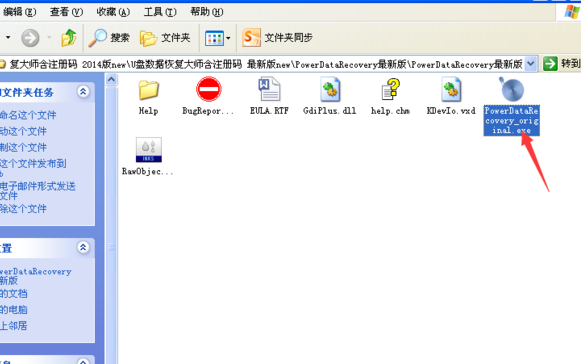Open the 编辑(E) Edit menu

click(x=19, y=12)
